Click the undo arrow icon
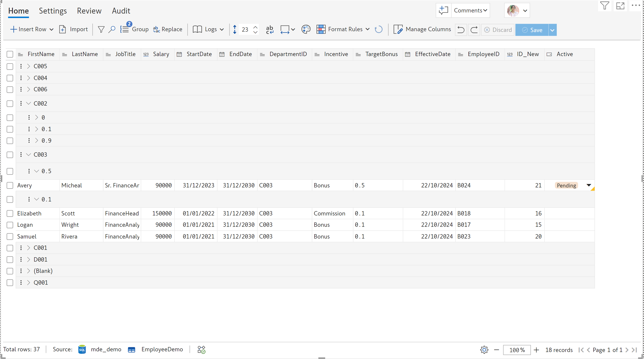The height and width of the screenshot is (359, 644). click(461, 30)
